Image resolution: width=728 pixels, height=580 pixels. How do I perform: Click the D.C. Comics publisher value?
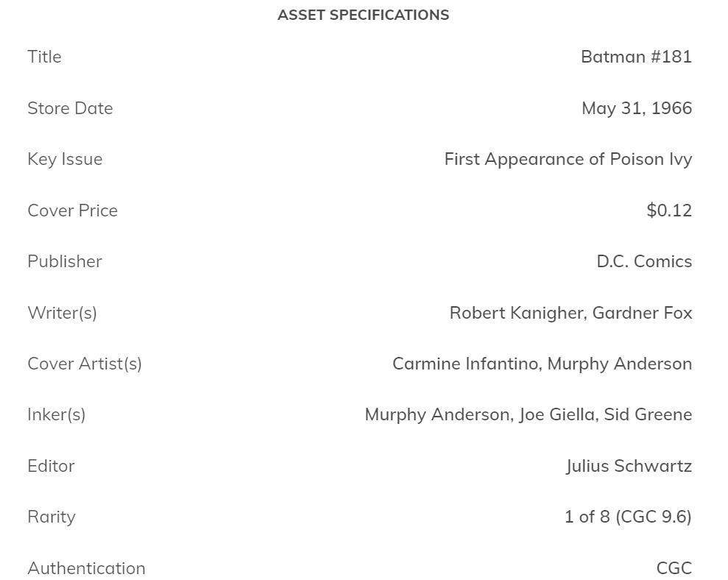[644, 261]
